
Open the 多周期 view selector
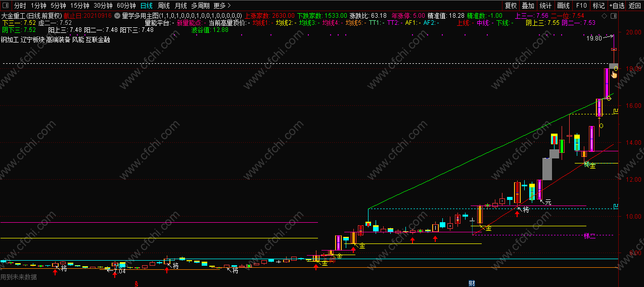coord(200,6)
